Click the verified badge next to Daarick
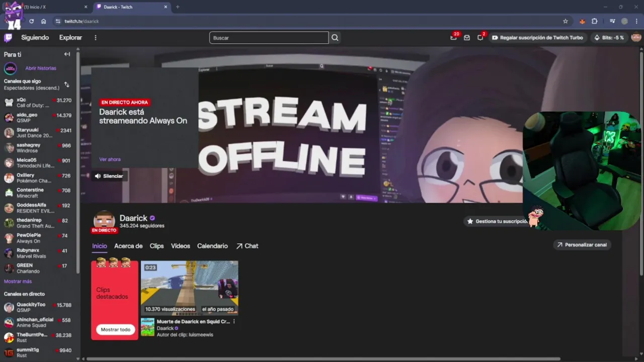Screen dimensions: 644x362 click(152, 218)
